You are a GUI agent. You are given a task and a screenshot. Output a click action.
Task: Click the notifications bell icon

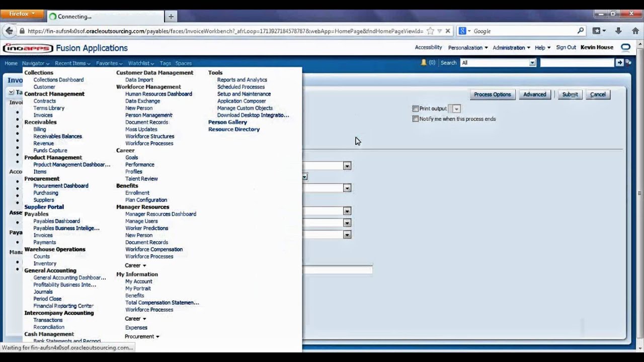click(424, 63)
